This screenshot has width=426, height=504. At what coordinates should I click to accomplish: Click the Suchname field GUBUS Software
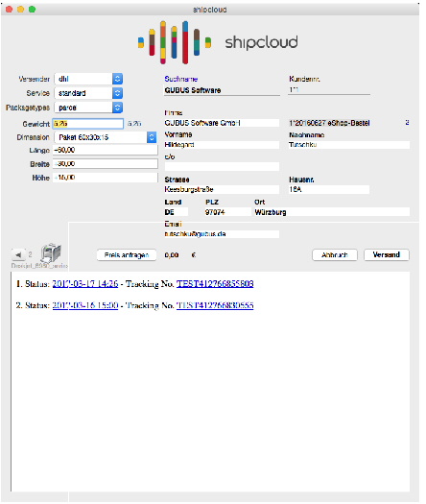222,90
